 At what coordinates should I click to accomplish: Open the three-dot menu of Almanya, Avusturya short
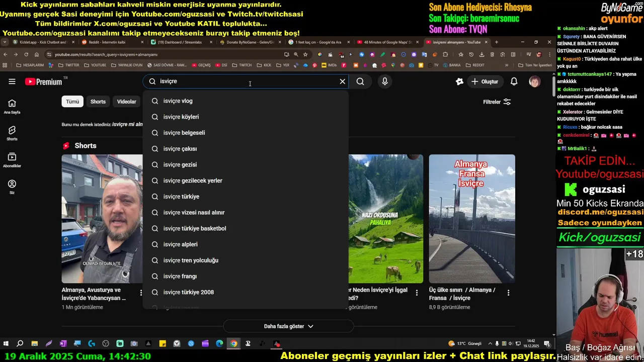(141, 293)
